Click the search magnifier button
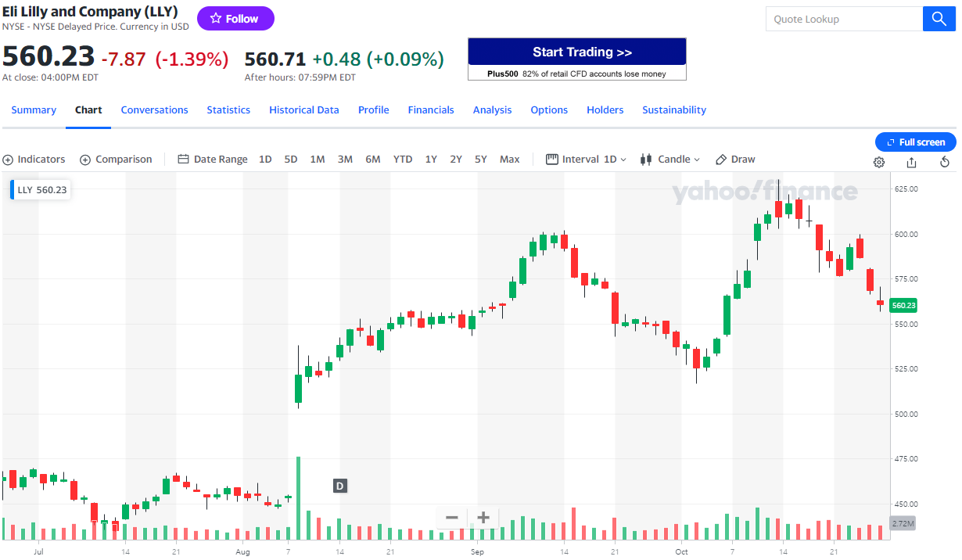The height and width of the screenshot is (560, 962). pos(939,19)
